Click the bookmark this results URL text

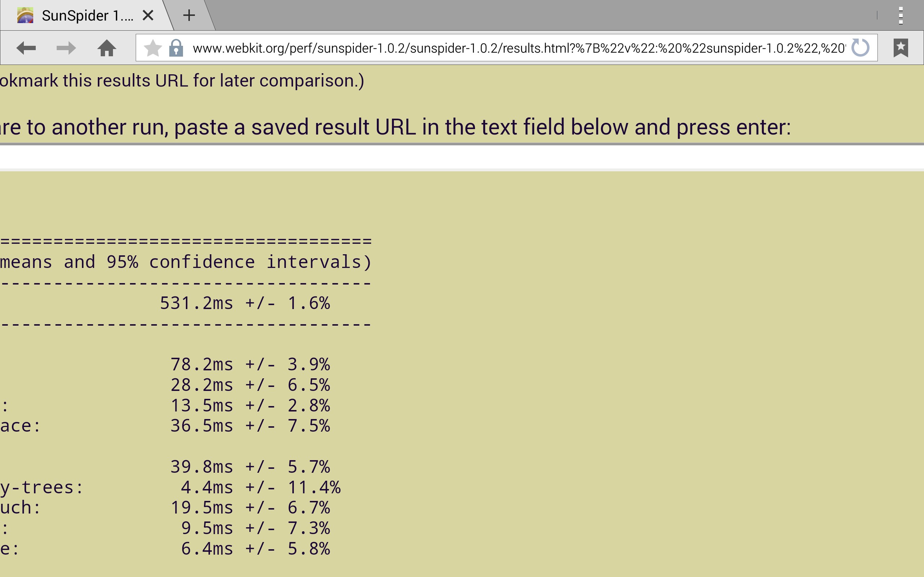pos(182,80)
